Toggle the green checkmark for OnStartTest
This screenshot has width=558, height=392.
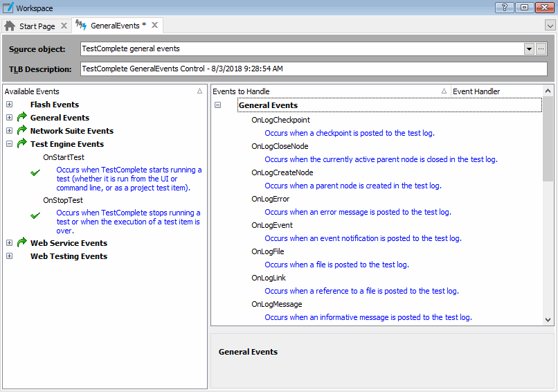coord(35,172)
